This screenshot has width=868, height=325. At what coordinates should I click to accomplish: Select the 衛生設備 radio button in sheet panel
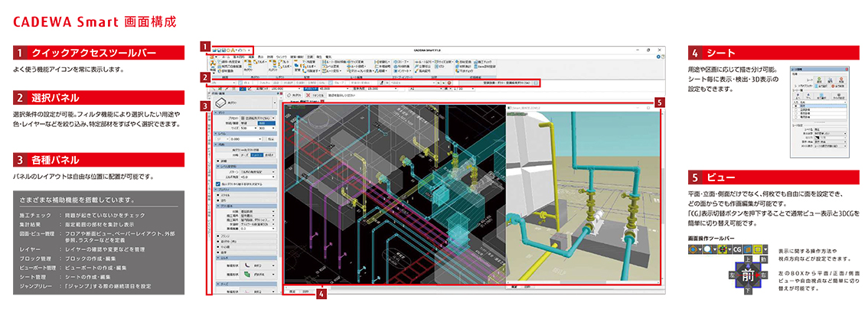coord(795,113)
